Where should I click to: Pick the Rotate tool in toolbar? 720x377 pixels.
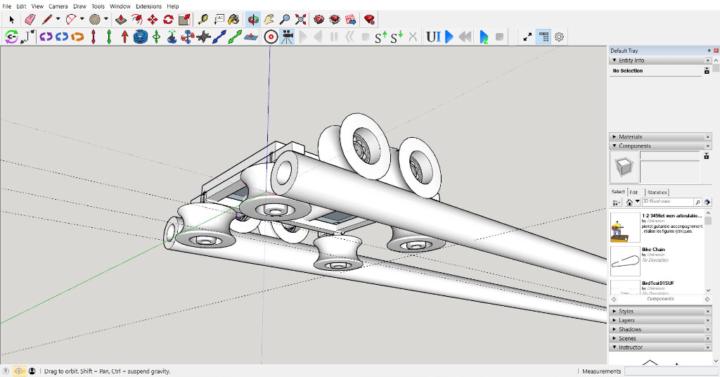tap(168, 19)
